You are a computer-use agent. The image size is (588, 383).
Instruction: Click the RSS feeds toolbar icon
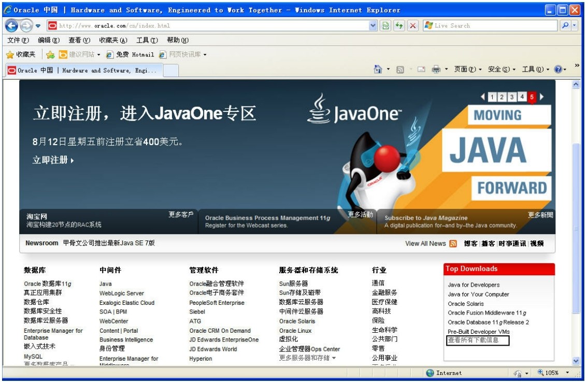point(400,69)
